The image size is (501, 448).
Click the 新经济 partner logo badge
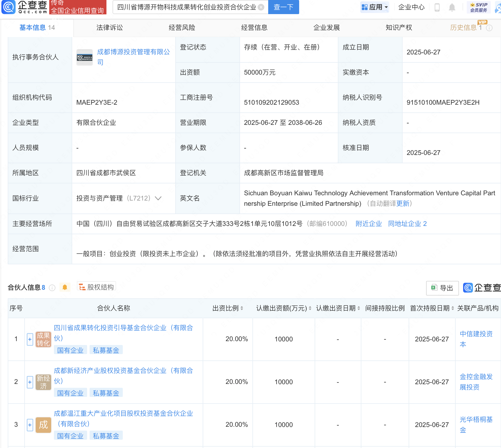point(43,382)
